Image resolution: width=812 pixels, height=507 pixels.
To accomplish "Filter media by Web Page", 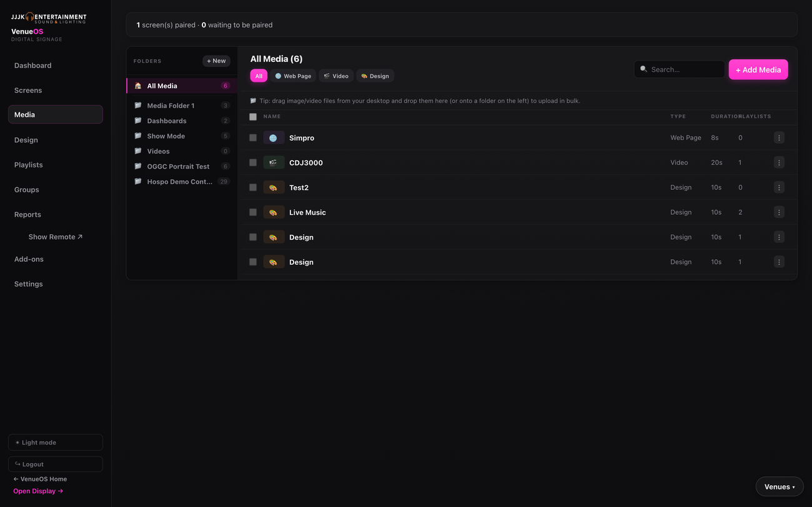I will click(293, 76).
